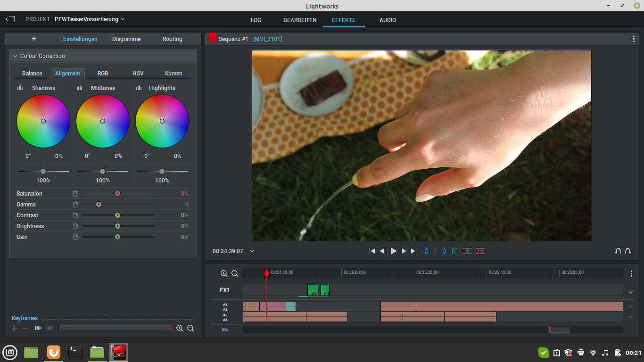644x362 pixels.
Task: Add a new effect with the plus button
Action: click(x=34, y=39)
